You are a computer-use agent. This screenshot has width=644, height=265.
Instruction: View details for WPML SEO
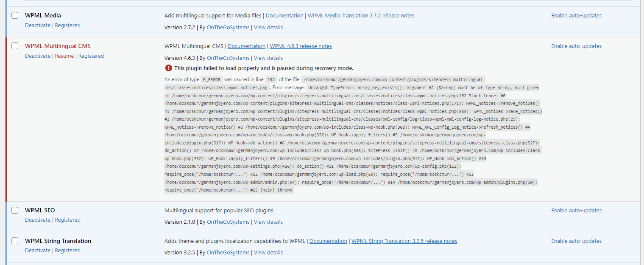268,222
